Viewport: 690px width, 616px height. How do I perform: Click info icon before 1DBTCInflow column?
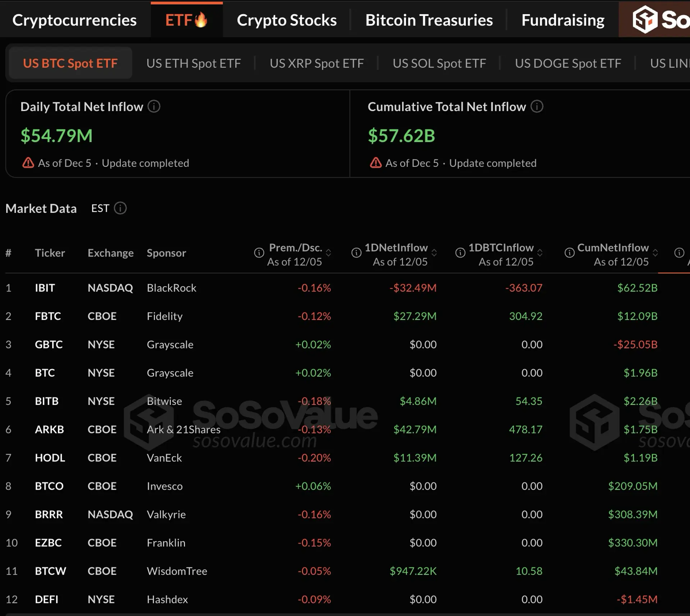pyautogui.click(x=460, y=253)
